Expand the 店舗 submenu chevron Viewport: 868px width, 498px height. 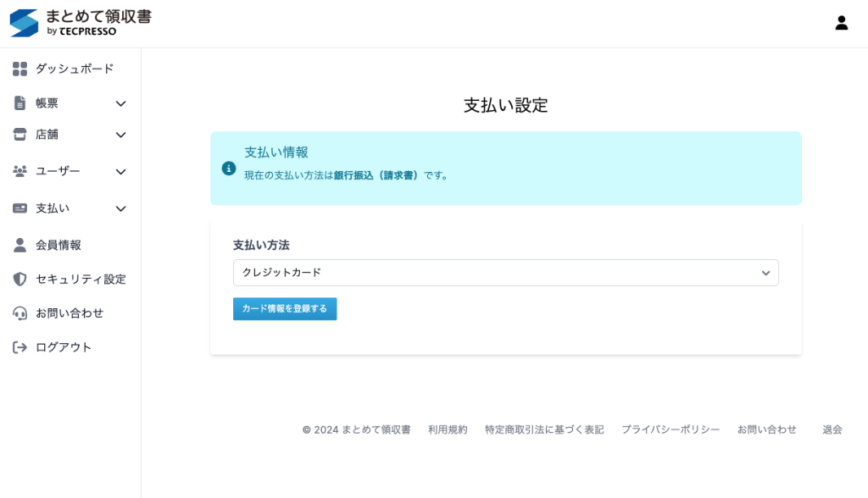[120, 135]
